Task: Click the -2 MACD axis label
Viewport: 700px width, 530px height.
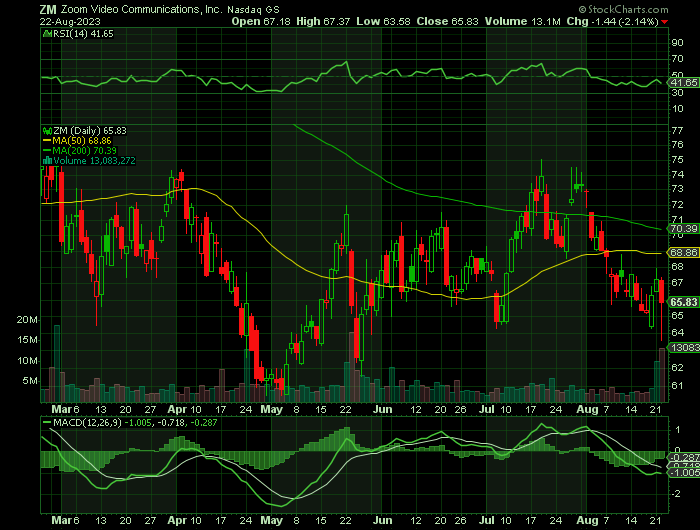Action: (677, 493)
